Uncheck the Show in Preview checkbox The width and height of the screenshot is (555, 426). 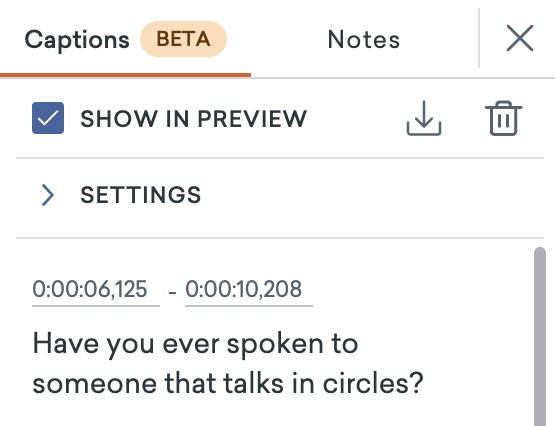[48, 118]
